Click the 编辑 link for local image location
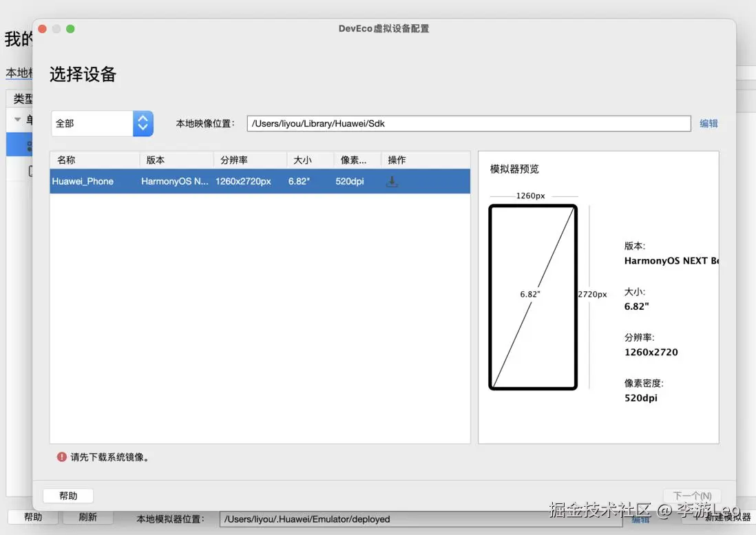756x535 pixels. coord(708,123)
